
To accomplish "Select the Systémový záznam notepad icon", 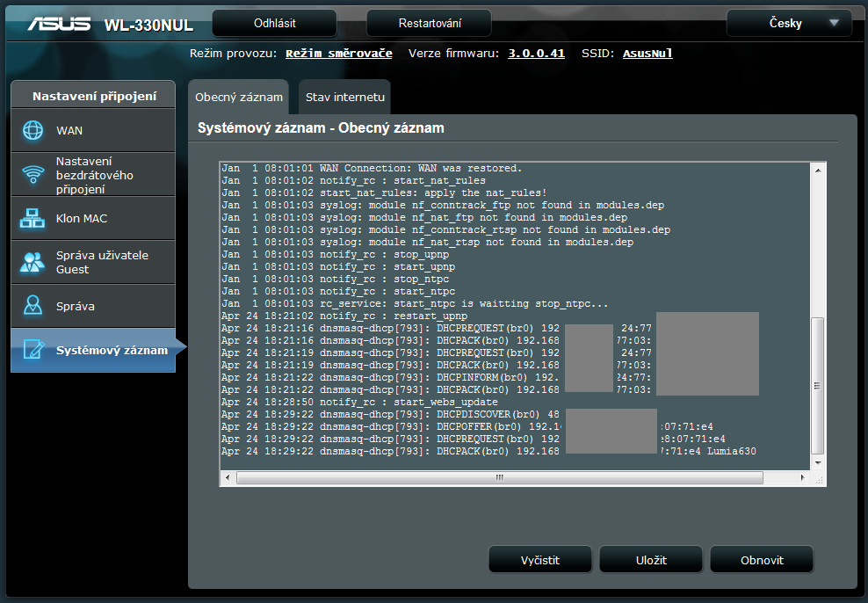I will click(x=33, y=351).
